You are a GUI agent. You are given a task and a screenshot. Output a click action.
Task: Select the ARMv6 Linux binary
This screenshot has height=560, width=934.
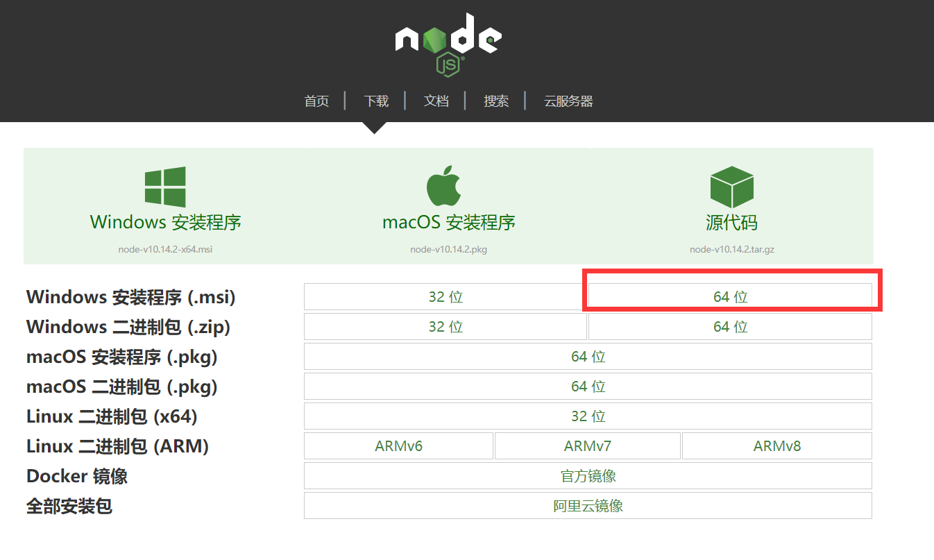click(x=398, y=446)
